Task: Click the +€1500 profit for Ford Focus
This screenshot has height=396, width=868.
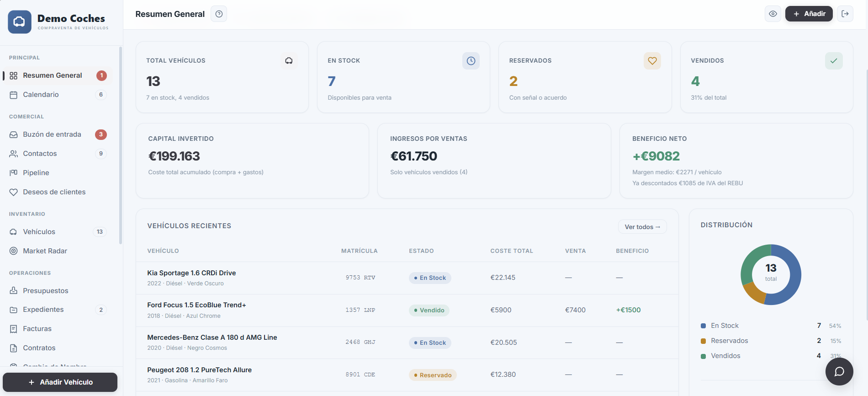Action: (x=628, y=310)
